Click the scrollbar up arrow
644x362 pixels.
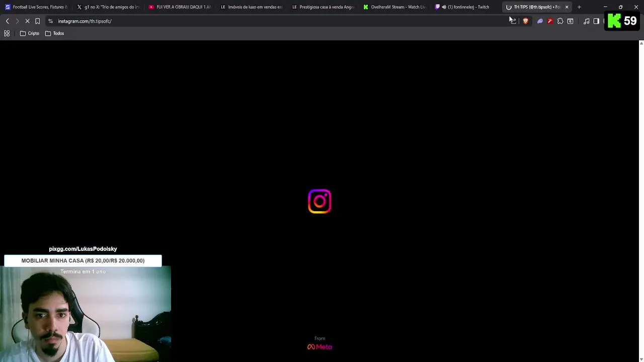click(x=641, y=43)
